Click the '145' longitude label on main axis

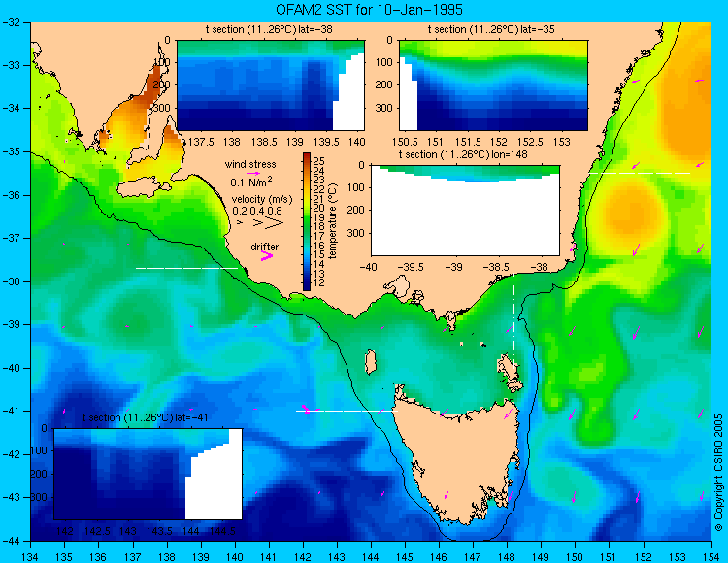(405, 557)
